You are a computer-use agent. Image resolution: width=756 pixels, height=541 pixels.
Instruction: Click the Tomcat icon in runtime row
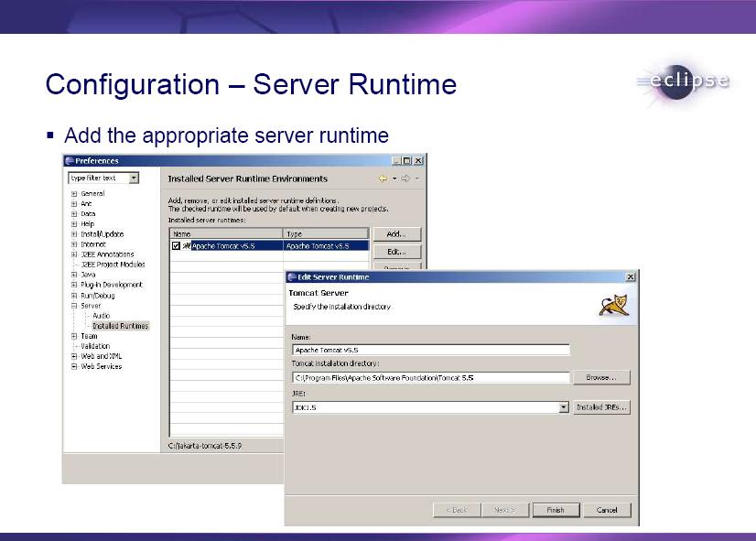coord(187,246)
